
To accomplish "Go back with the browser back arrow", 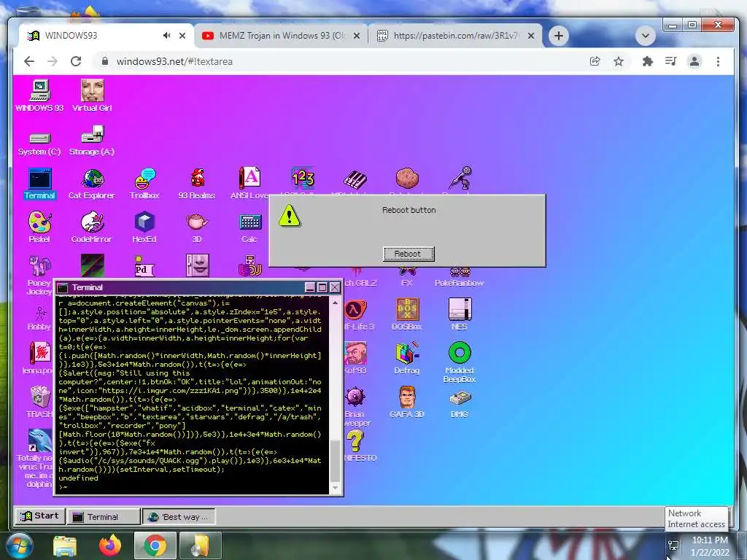I will pyautogui.click(x=29, y=61).
